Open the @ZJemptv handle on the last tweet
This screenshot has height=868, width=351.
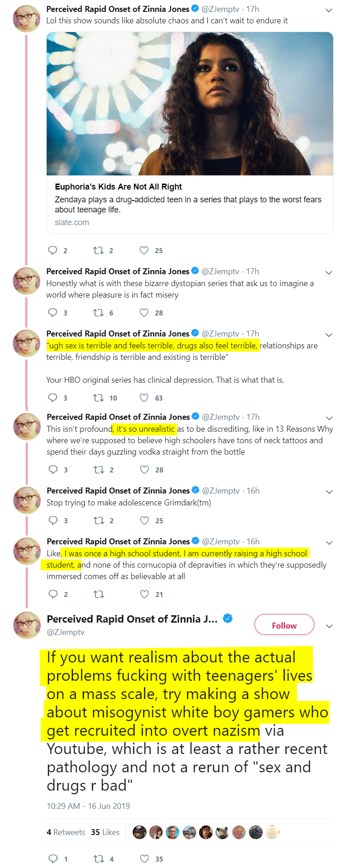[x=65, y=632]
